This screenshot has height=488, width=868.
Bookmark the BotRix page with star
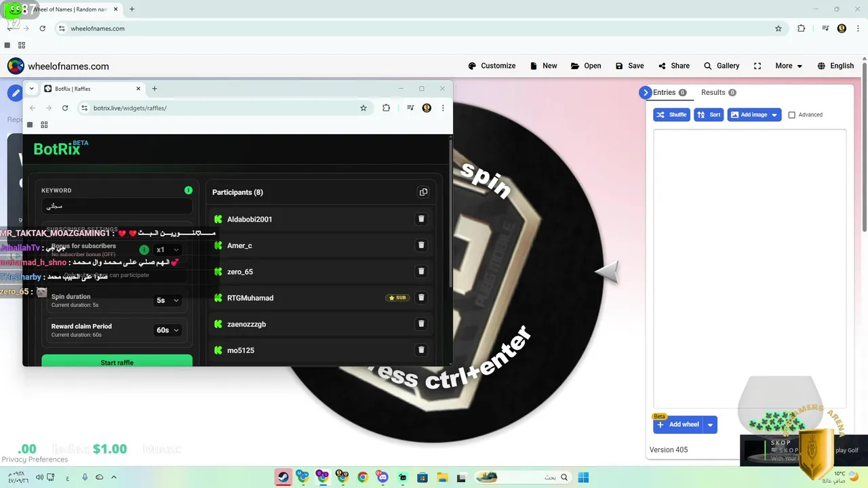(x=363, y=108)
